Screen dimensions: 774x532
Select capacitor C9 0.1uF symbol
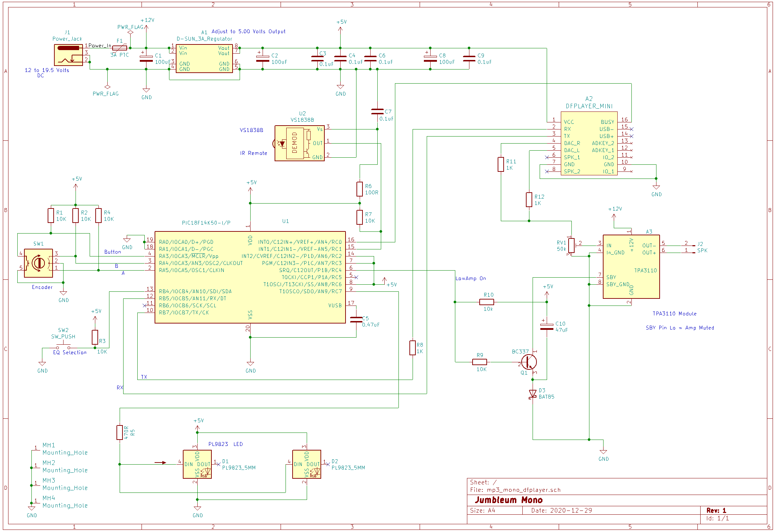469,59
